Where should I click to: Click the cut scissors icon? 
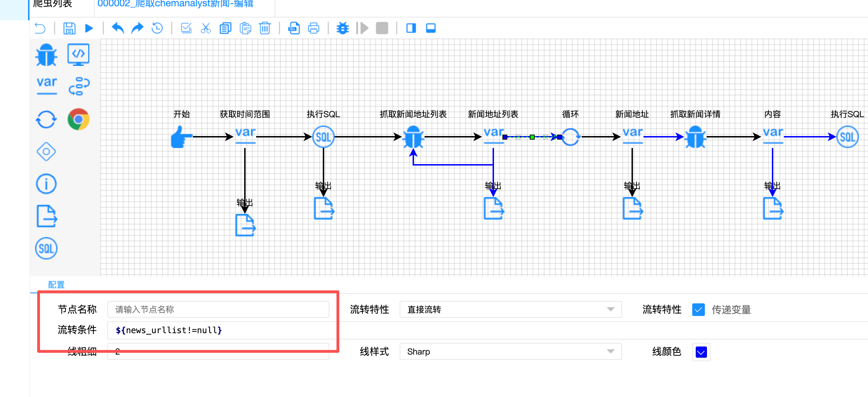click(x=206, y=28)
